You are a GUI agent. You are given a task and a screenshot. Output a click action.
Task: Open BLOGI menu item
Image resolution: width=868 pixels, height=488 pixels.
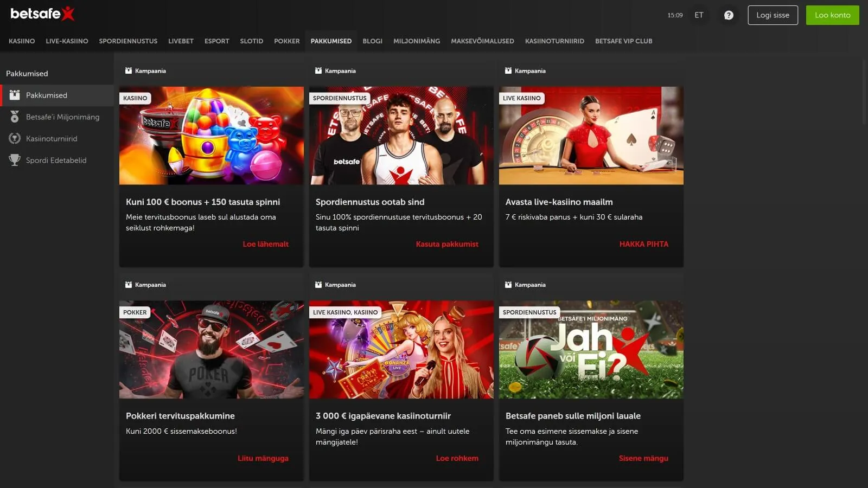point(372,41)
